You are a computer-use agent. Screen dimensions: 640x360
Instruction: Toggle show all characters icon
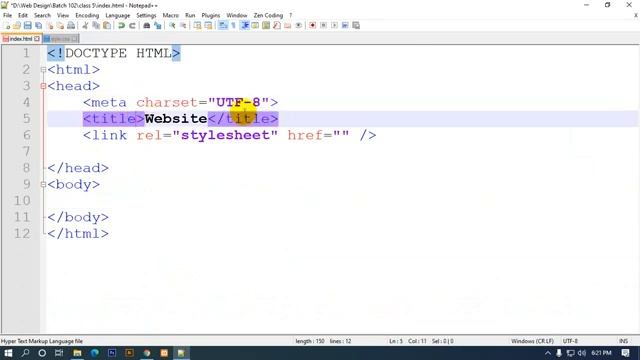point(233,25)
